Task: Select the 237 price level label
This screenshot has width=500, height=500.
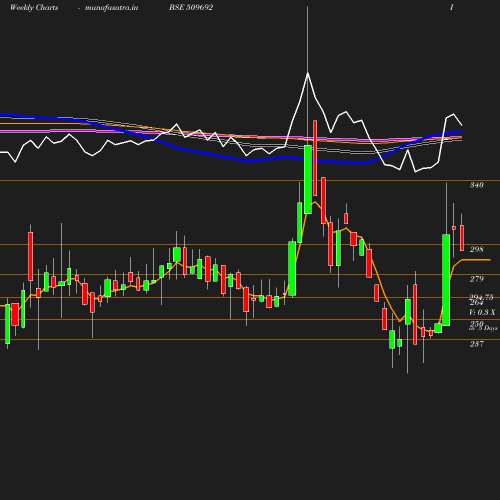Action: pos(477,344)
